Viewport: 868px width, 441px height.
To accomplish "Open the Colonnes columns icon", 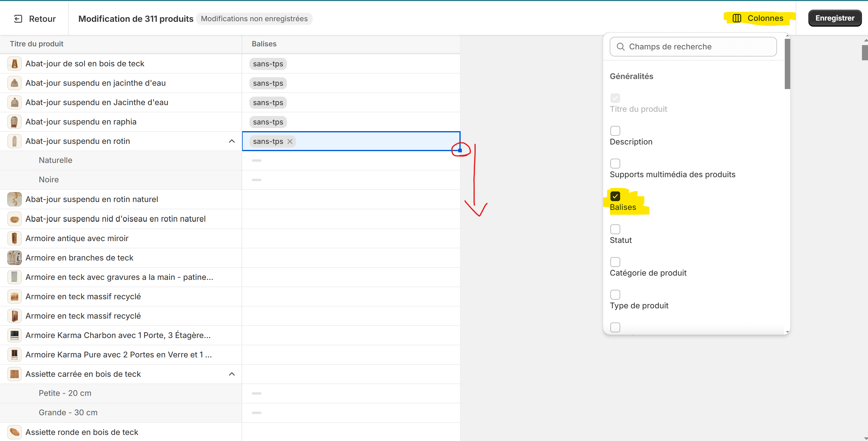I will point(737,18).
